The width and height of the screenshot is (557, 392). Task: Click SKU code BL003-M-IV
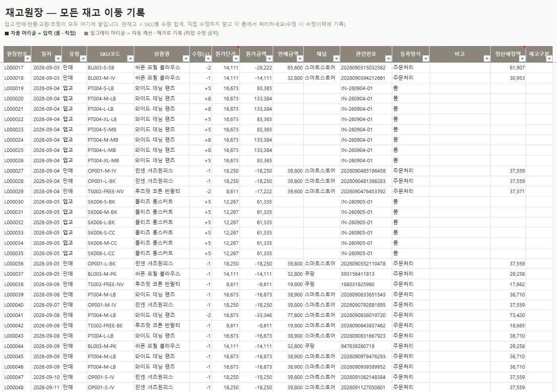coord(110,78)
